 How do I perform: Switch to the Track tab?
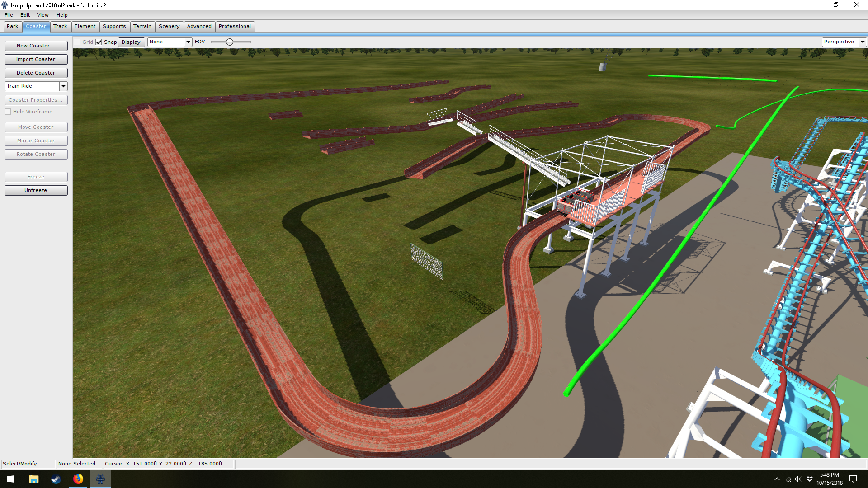[60, 26]
